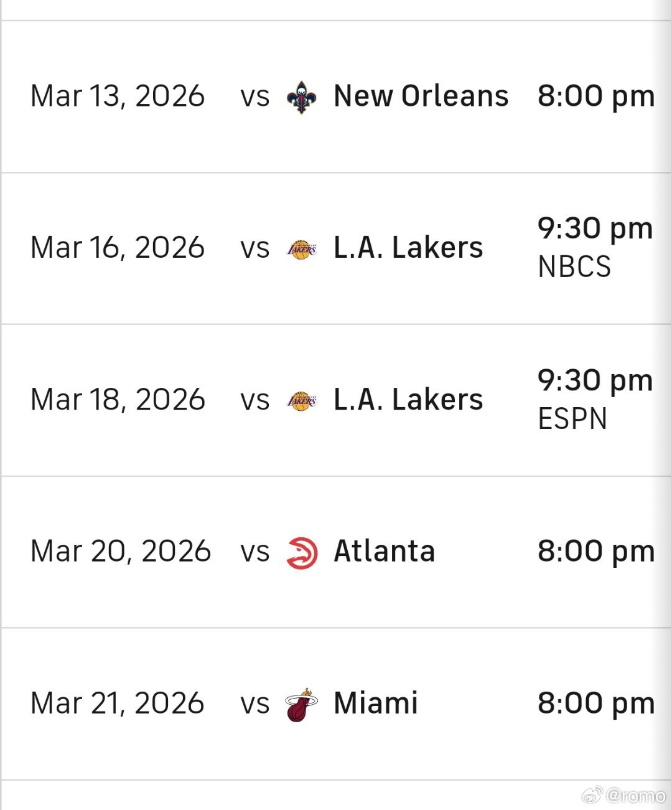Image resolution: width=672 pixels, height=810 pixels.
Task: Select the Mar 18, 2026 game date
Action: (x=118, y=400)
